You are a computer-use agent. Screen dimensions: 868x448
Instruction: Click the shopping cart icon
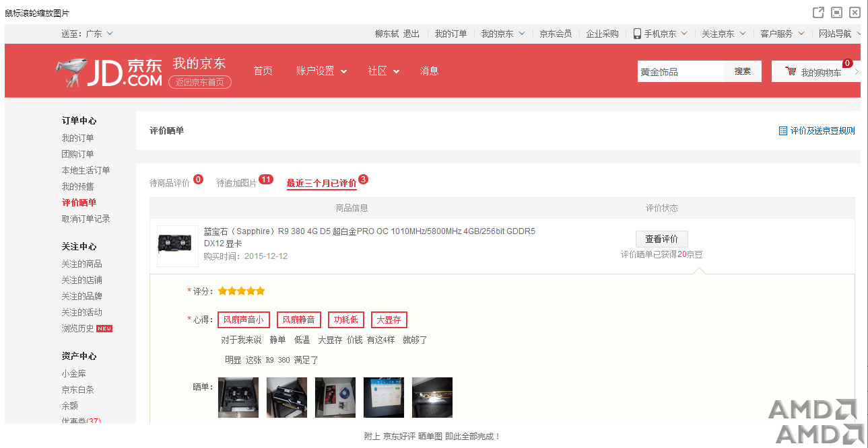point(791,71)
